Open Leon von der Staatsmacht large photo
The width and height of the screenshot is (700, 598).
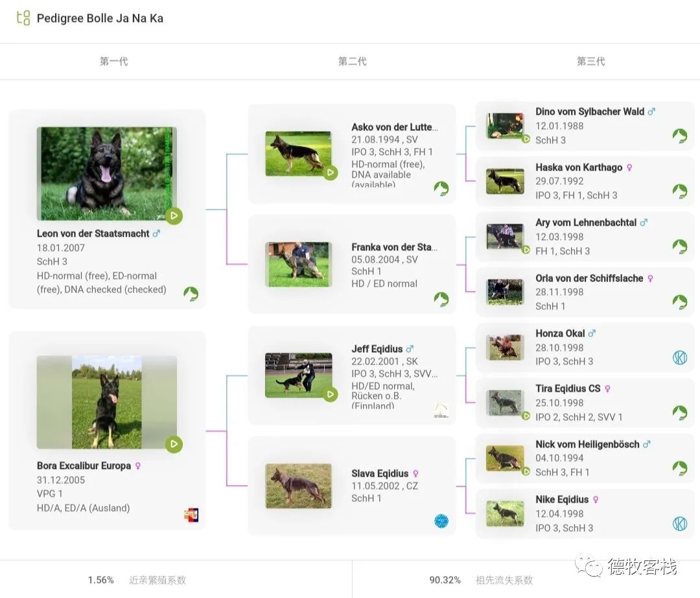[107, 173]
